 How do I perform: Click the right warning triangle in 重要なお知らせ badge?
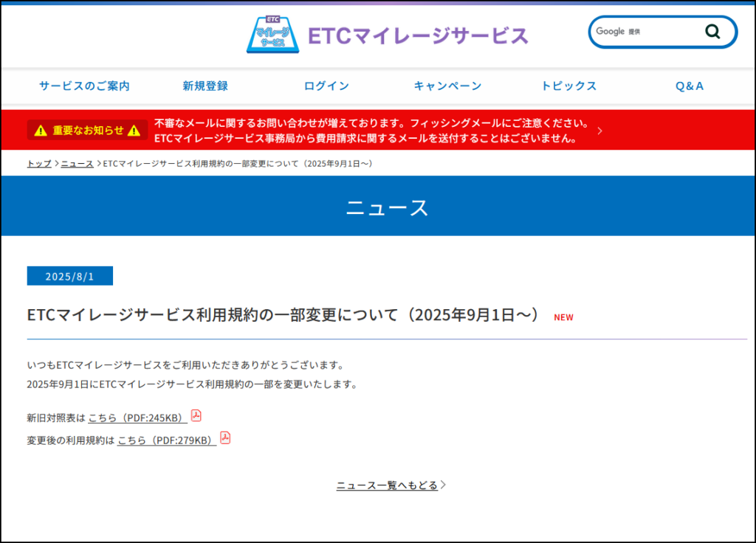pos(134,131)
